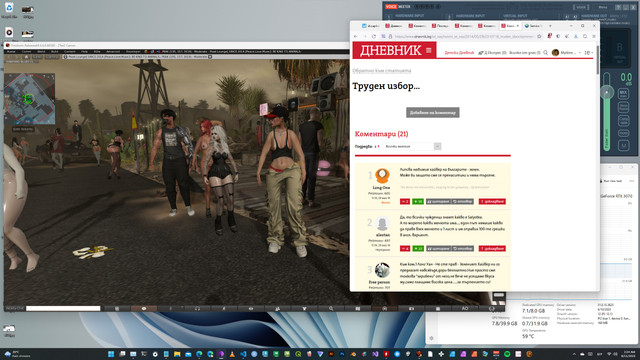The width and height of the screenshot is (640, 360).
Task: Open the browser application hamburger menu
Action: (594, 36)
